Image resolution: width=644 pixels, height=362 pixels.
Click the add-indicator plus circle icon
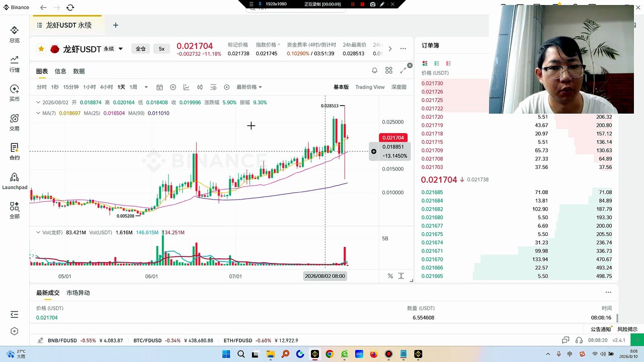click(173, 87)
